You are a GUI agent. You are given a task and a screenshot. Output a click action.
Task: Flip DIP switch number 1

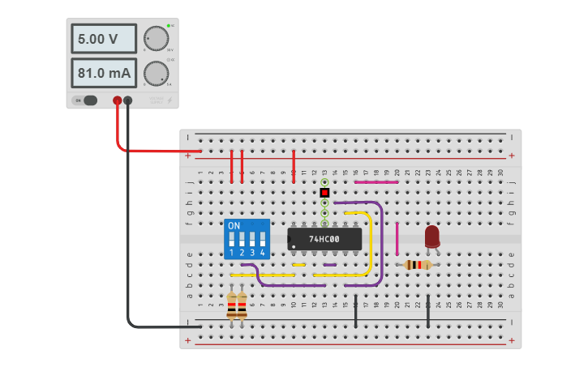[231, 239]
